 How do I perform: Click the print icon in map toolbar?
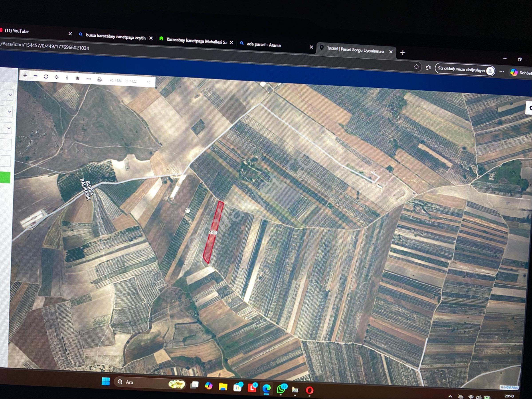pos(99,79)
